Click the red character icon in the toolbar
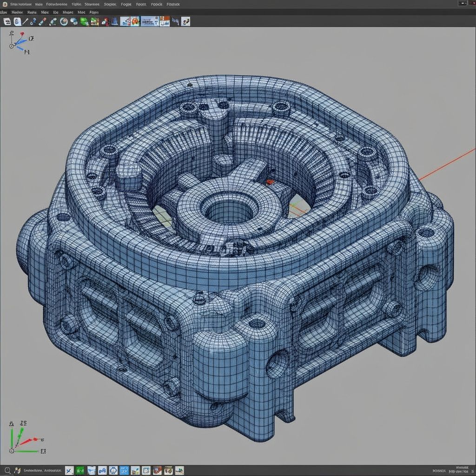This screenshot has width=476, height=476. 106,21
